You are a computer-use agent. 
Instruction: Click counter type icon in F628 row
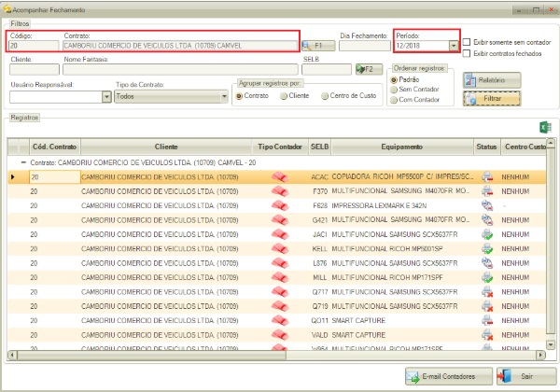click(280, 205)
